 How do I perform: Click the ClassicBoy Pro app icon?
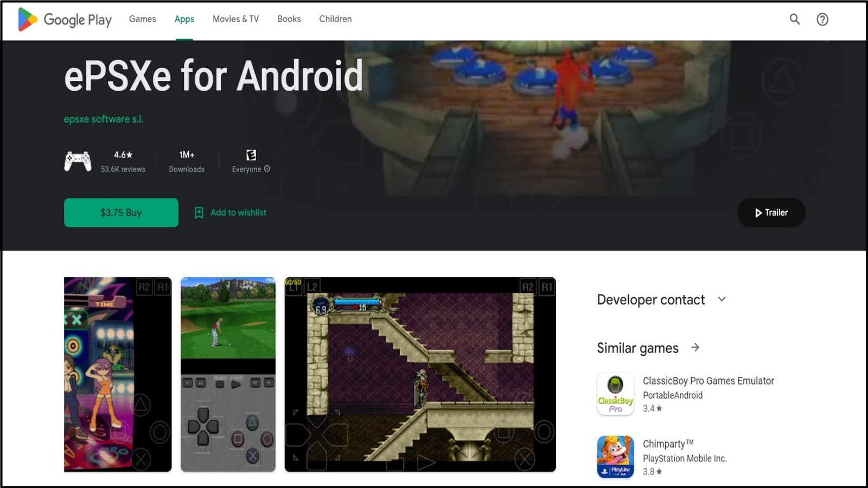click(x=615, y=394)
